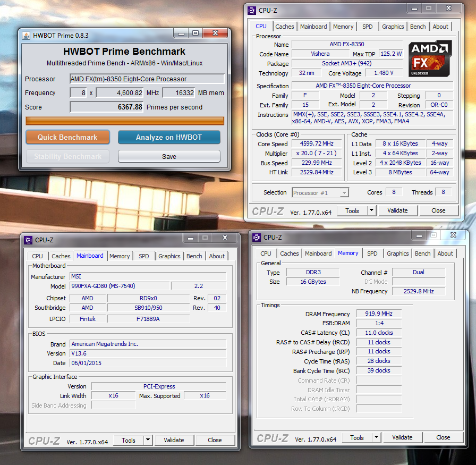Start the Quick Benchmark
The height and width of the screenshot is (465, 476).
point(67,137)
